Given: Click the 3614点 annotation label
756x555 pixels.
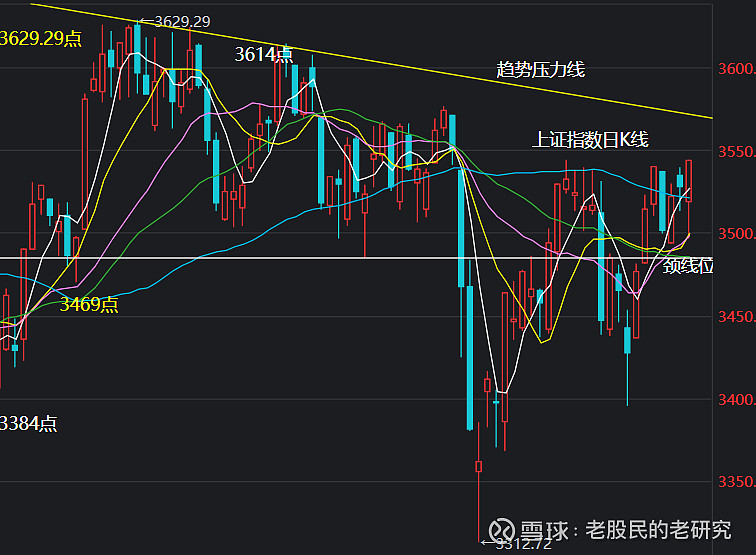Looking at the screenshot, I should [264, 54].
